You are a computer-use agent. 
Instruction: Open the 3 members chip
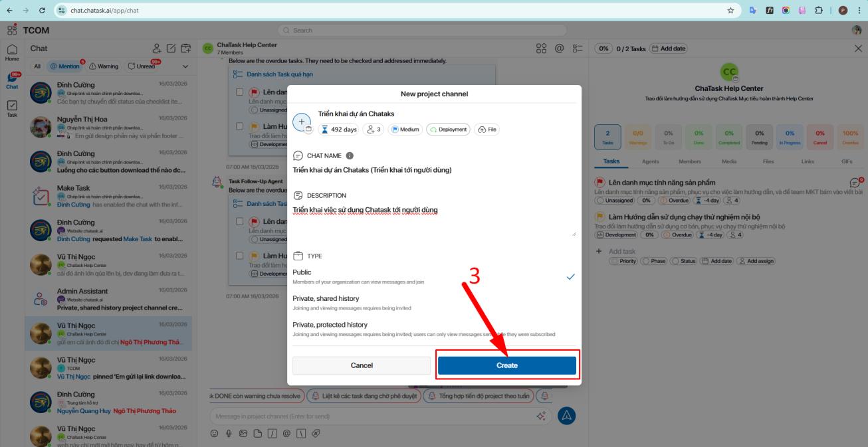coord(374,130)
